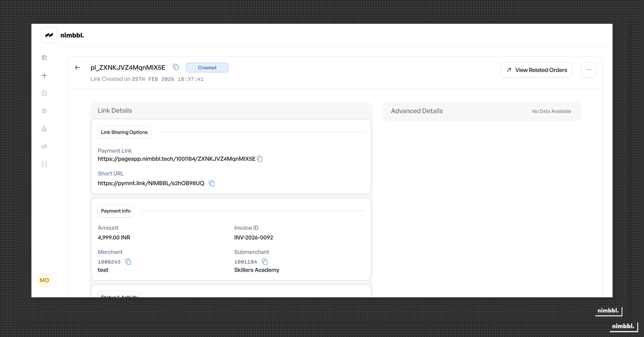Screen dimensions: 644x337
Task: Click the nimbbl logo icon
Action: [49, 35]
